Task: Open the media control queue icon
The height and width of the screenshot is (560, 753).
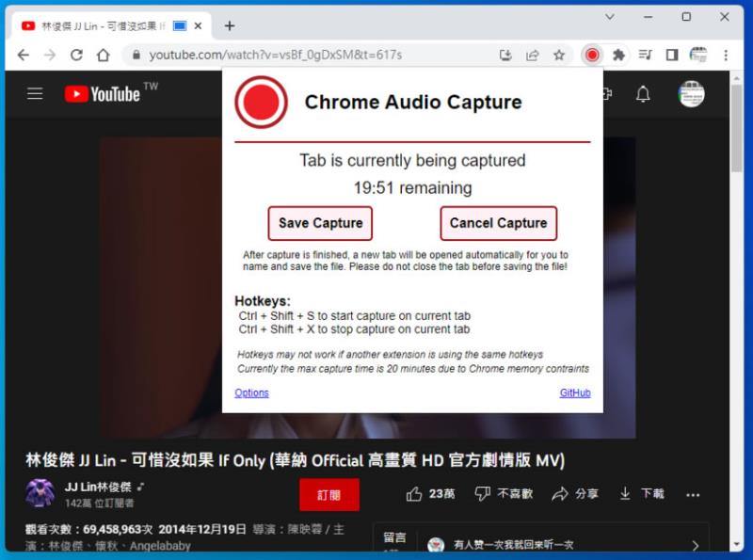Action: point(645,55)
